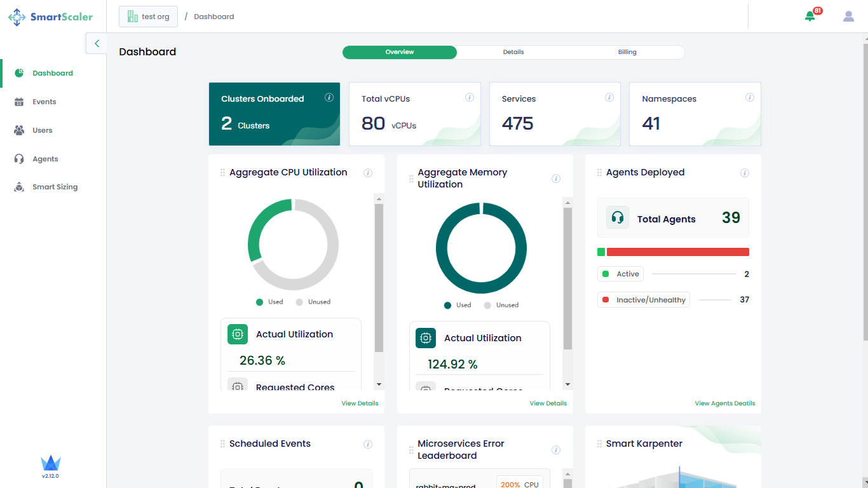
Task: Click the 124.92 % memory utilization value
Action: point(452,364)
